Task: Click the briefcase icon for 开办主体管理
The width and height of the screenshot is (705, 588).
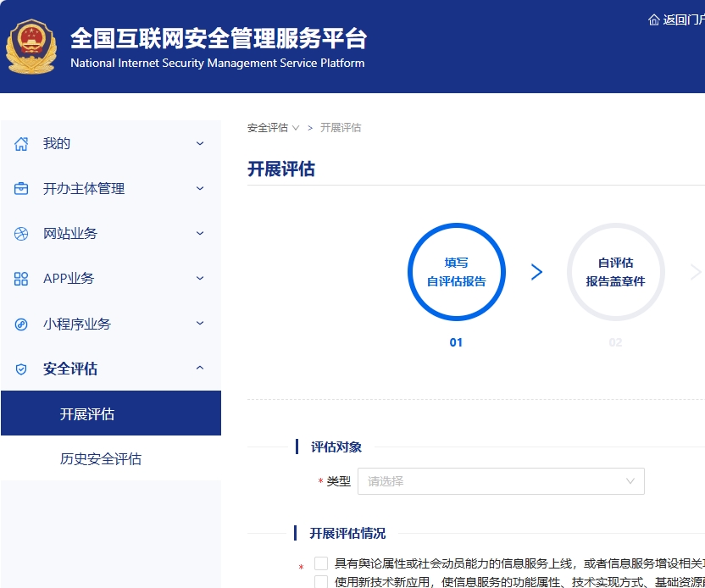Action: click(x=22, y=189)
